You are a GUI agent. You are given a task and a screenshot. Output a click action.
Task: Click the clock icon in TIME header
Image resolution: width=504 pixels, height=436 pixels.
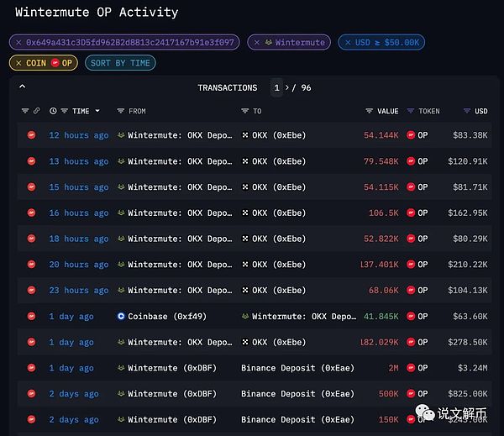point(53,111)
